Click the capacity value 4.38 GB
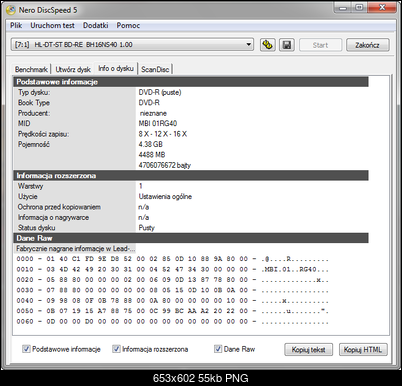 [151, 144]
